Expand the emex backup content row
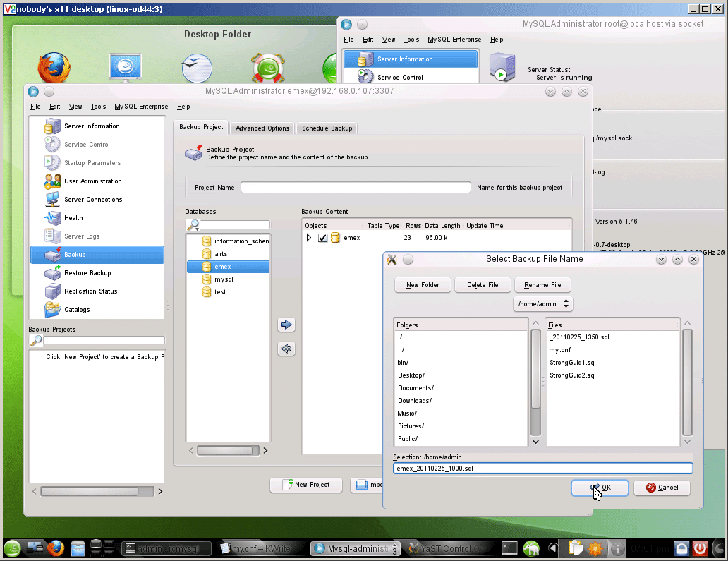728x561 pixels. point(309,238)
